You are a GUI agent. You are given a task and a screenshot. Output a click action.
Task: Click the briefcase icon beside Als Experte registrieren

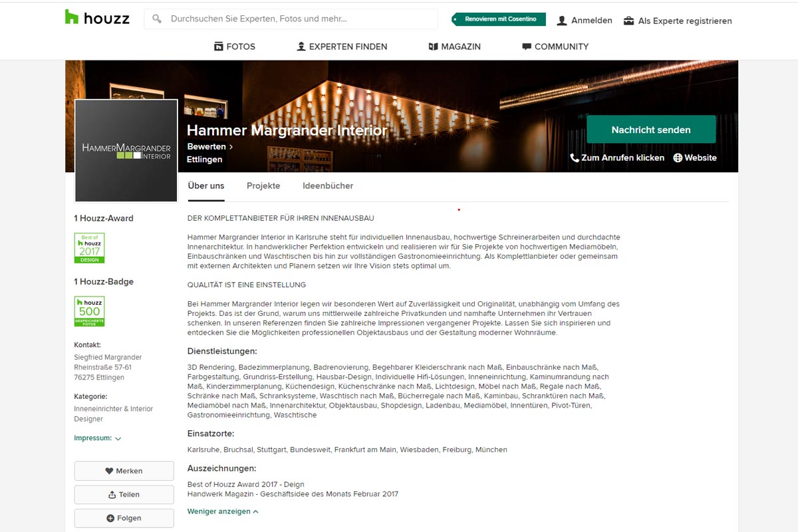click(x=628, y=21)
